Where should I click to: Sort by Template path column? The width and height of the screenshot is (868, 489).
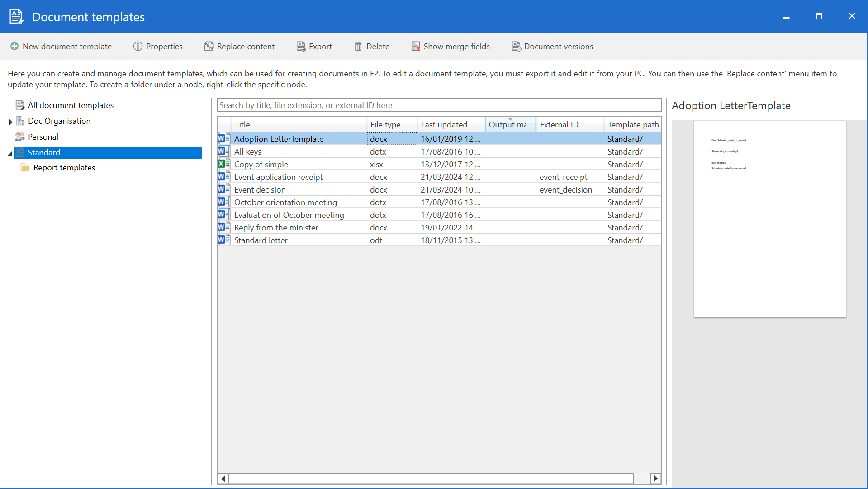[633, 125]
